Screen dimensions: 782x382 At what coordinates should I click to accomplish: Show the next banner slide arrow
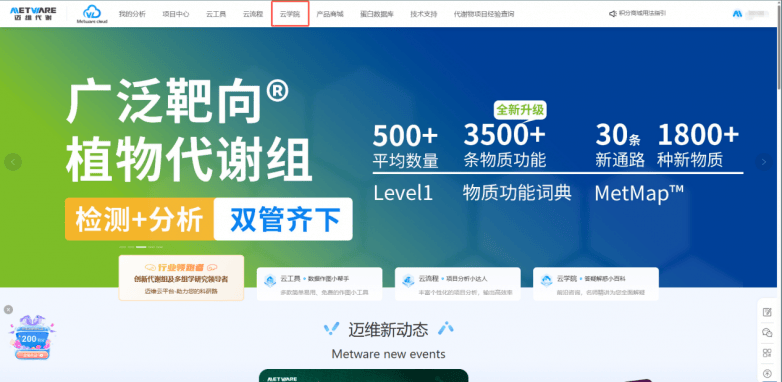point(763,162)
